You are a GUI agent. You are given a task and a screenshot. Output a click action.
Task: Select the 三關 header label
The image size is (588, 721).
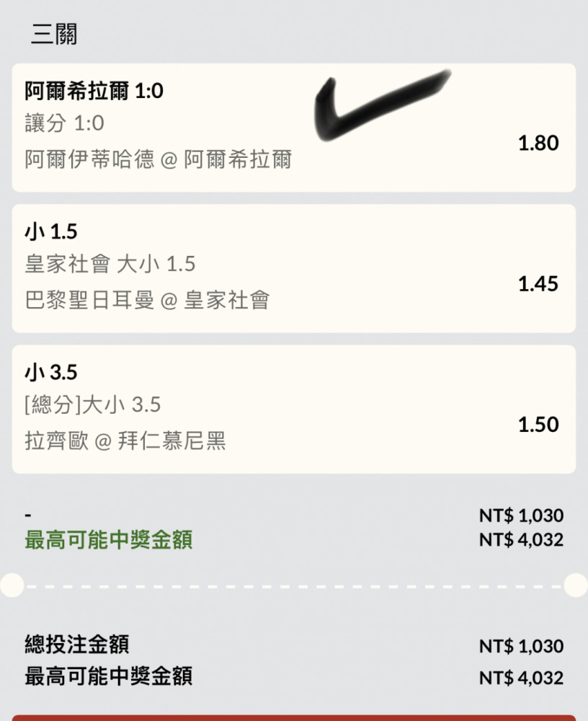[x=54, y=34]
